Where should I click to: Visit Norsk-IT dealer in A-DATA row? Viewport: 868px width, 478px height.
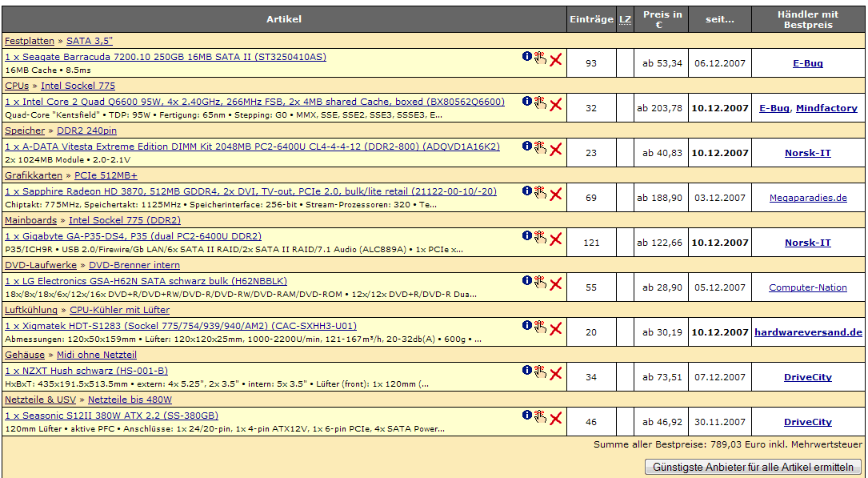coord(808,153)
